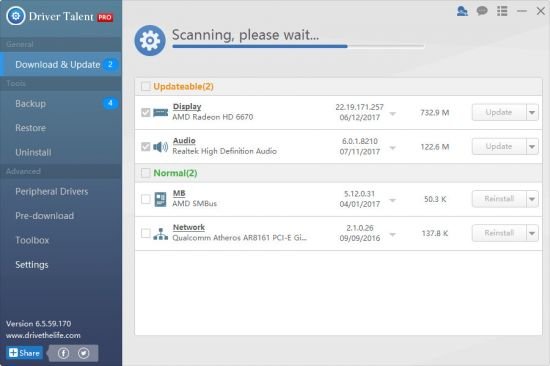Click the 732.9 M size value
Screen dimensions: 550x366
435,113
